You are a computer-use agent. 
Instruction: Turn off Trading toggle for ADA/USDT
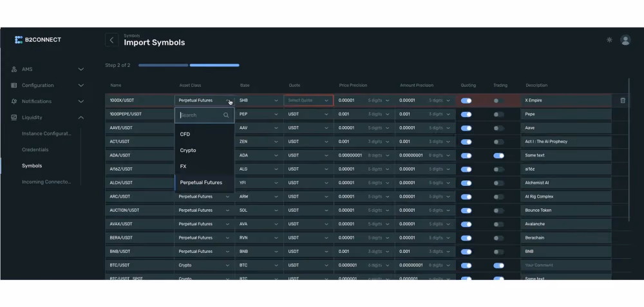498,156
